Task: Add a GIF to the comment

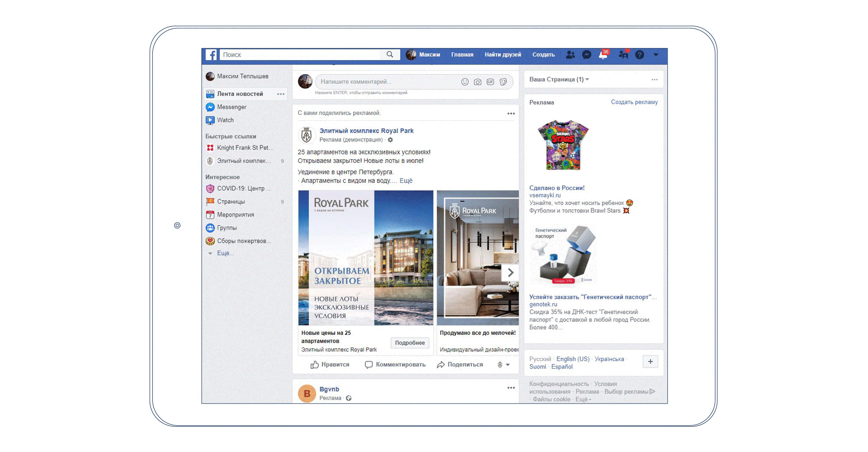Action: [490, 82]
